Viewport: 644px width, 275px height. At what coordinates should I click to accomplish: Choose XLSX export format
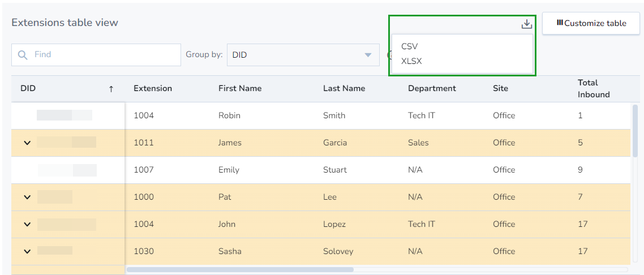click(x=411, y=62)
